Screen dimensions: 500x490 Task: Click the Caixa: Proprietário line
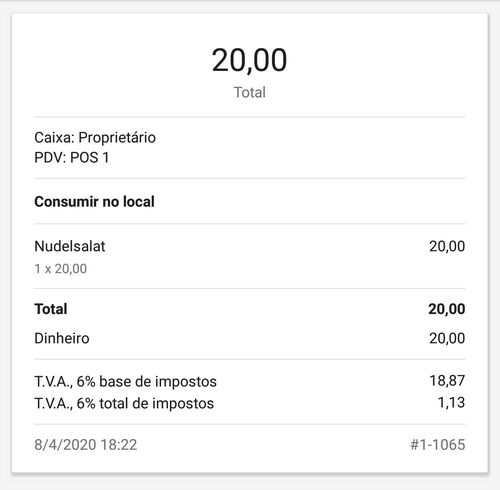[95, 137]
